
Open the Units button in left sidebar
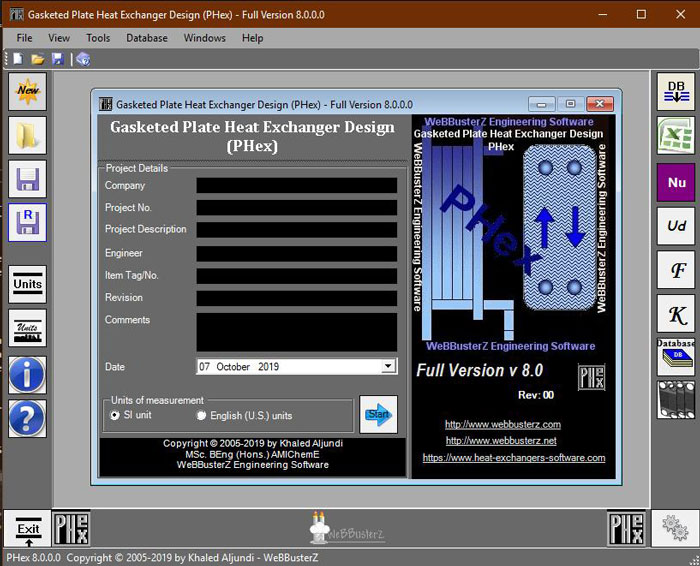point(27,284)
